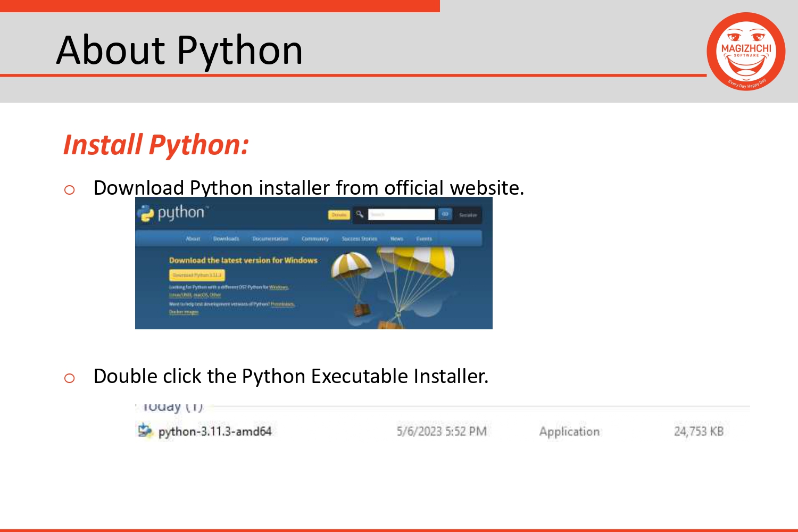Click the date 5/6/2023 5:52 PM
The width and height of the screenshot is (798, 532).
coord(442,431)
